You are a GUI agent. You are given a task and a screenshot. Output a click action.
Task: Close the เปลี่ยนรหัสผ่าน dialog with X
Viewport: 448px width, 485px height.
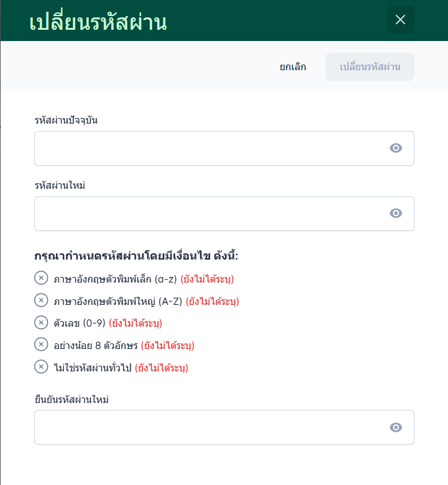(400, 20)
